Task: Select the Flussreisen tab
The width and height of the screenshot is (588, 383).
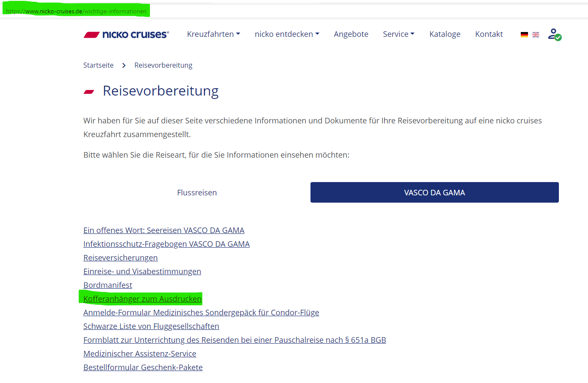Action: (x=197, y=193)
